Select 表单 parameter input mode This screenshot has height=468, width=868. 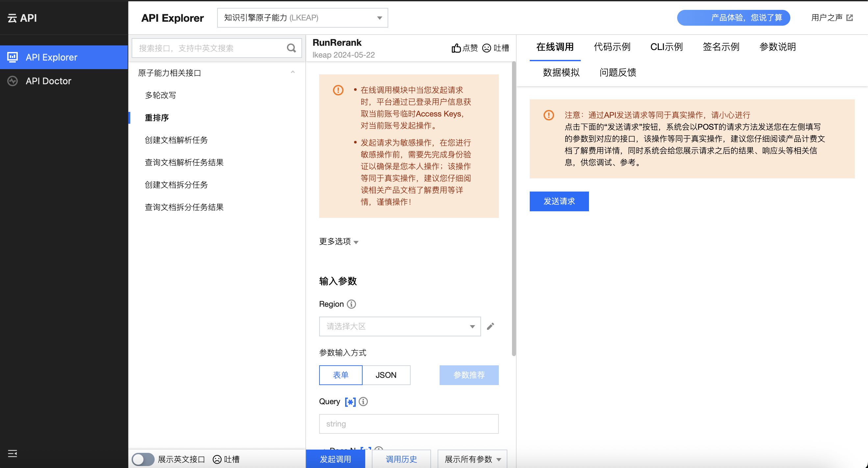(x=340, y=375)
